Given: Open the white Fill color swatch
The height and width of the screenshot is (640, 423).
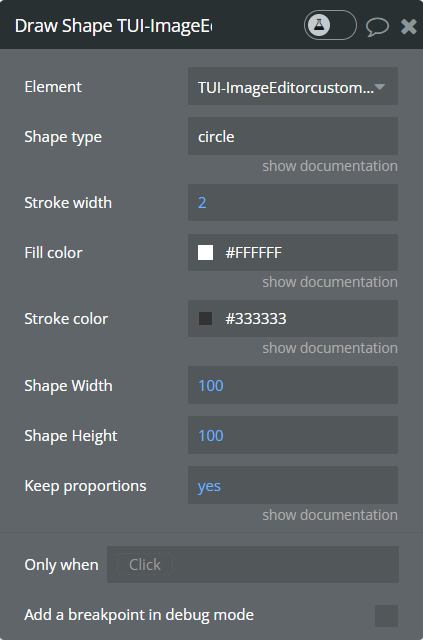Looking at the screenshot, I should point(205,253).
